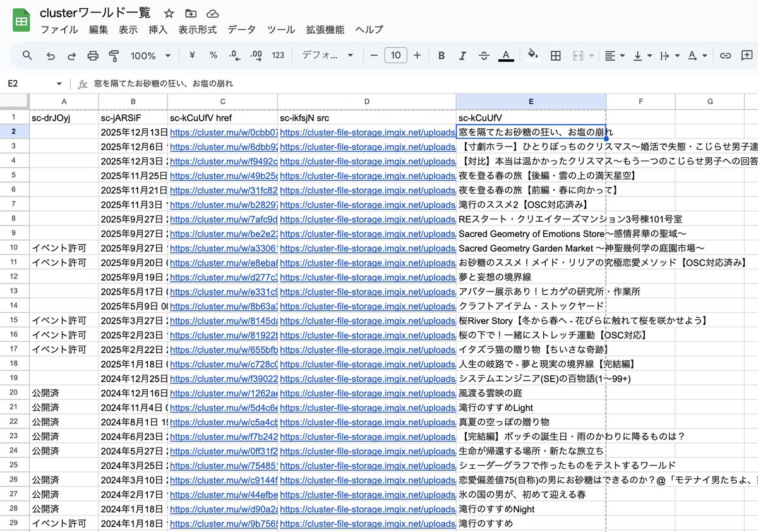Select cell with 夢と妄想の境界線
Image resolution: width=758 pixels, height=532 pixels.
click(x=531, y=277)
